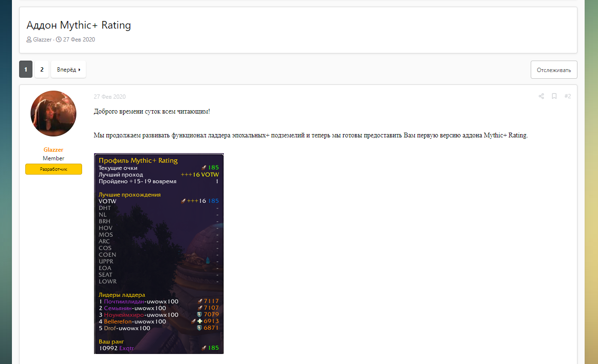
Task: Click the clock icon by the thread date
Action: (x=59, y=40)
